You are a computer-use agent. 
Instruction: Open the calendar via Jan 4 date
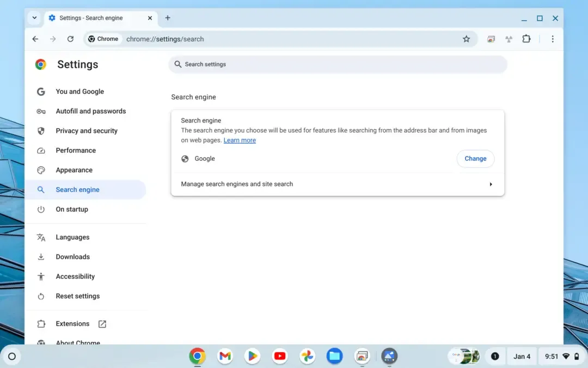tap(522, 357)
